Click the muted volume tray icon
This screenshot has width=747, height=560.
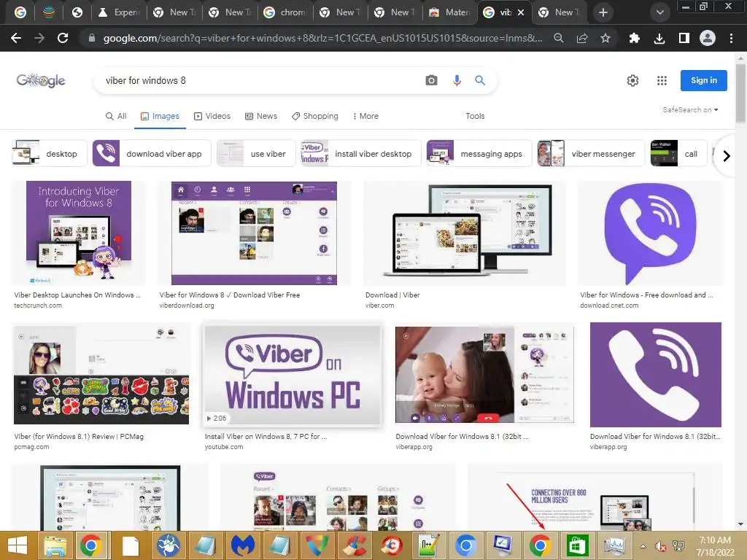(x=660, y=546)
